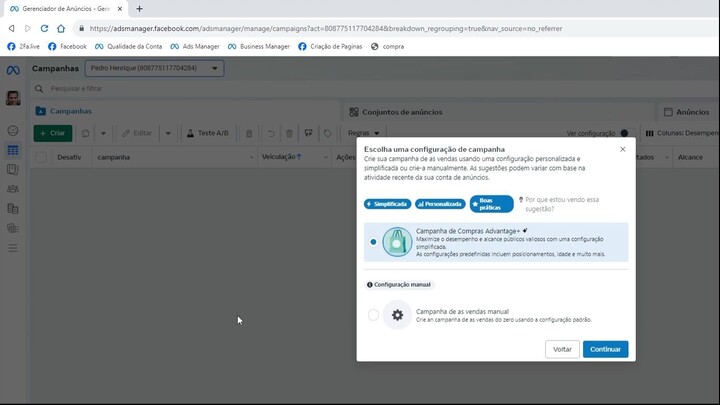The height and width of the screenshot is (405, 720).
Task: Click the browser home icon
Action: (61, 28)
